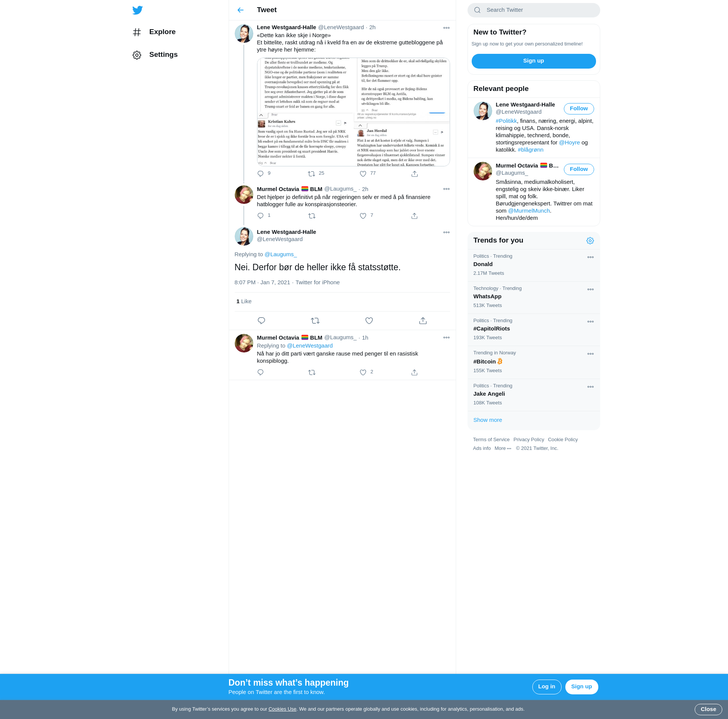
Task: Open options for Donald trend
Action: (x=590, y=257)
